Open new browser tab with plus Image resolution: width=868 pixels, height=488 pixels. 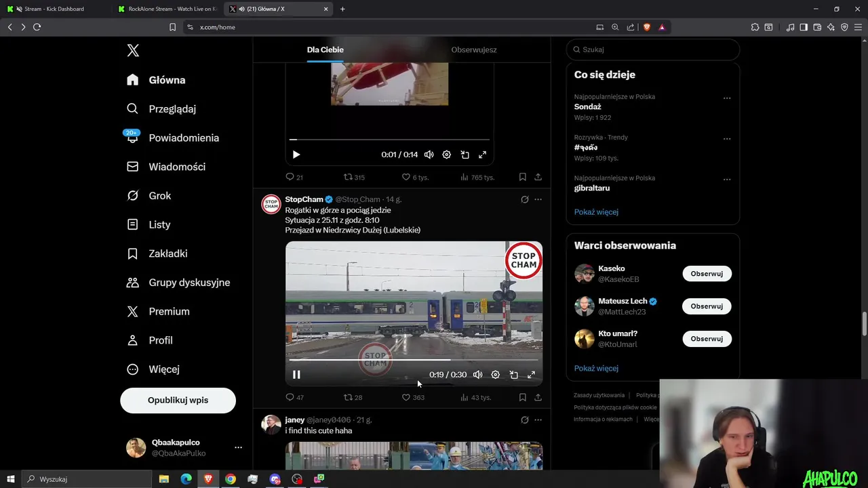point(342,9)
